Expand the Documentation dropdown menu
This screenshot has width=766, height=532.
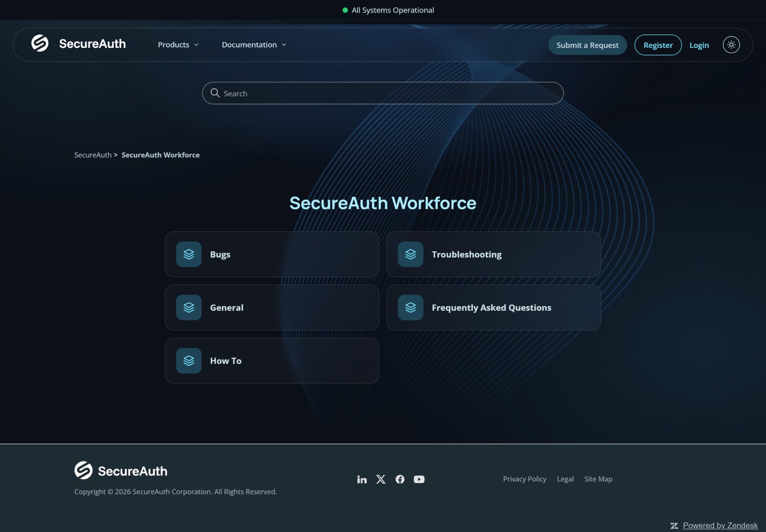(254, 45)
